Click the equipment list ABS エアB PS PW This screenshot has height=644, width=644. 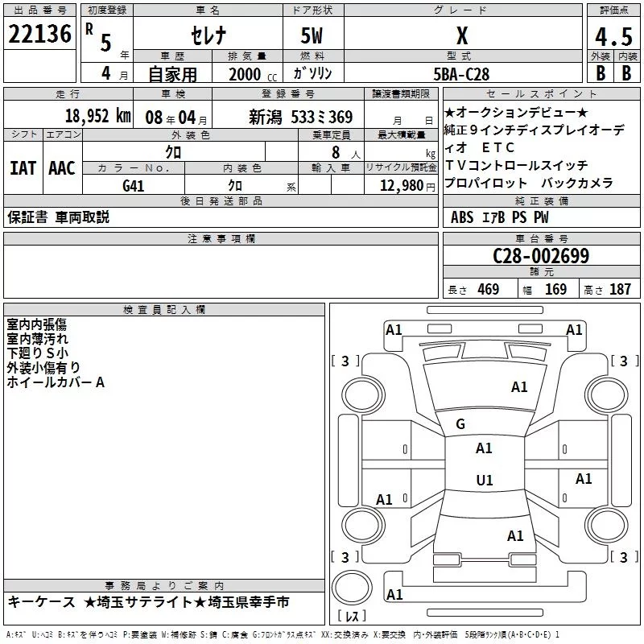click(x=499, y=217)
